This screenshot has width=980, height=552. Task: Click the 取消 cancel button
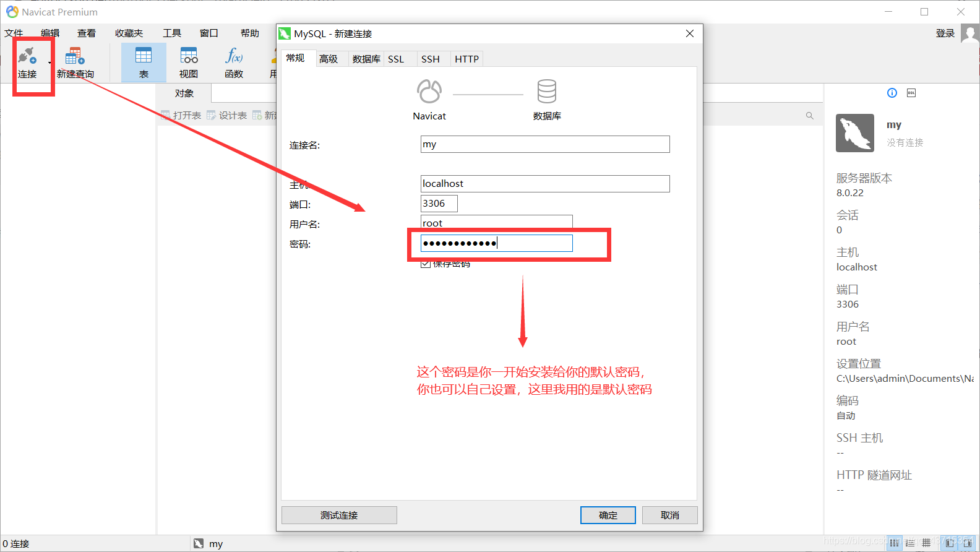coord(670,515)
